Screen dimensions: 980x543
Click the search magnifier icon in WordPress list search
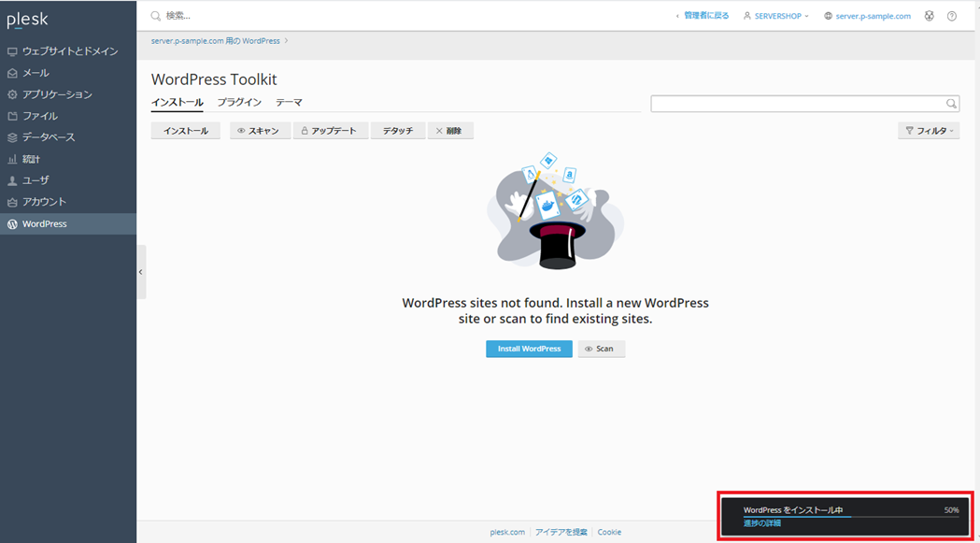pos(951,104)
